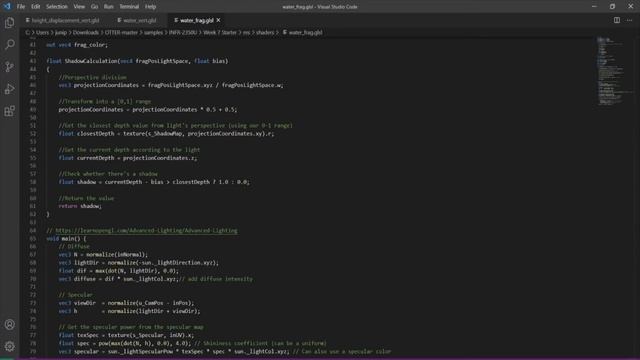
Task: Open the Help menu
Action: [150, 7]
